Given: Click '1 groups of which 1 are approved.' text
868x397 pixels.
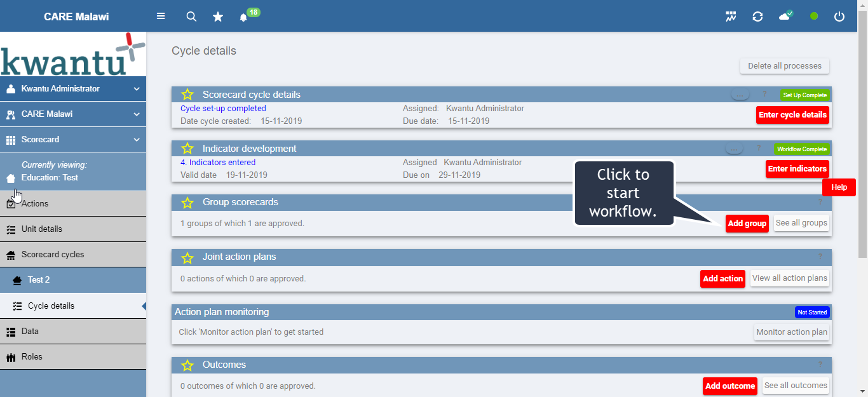Looking at the screenshot, I should pyautogui.click(x=242, y=224).
